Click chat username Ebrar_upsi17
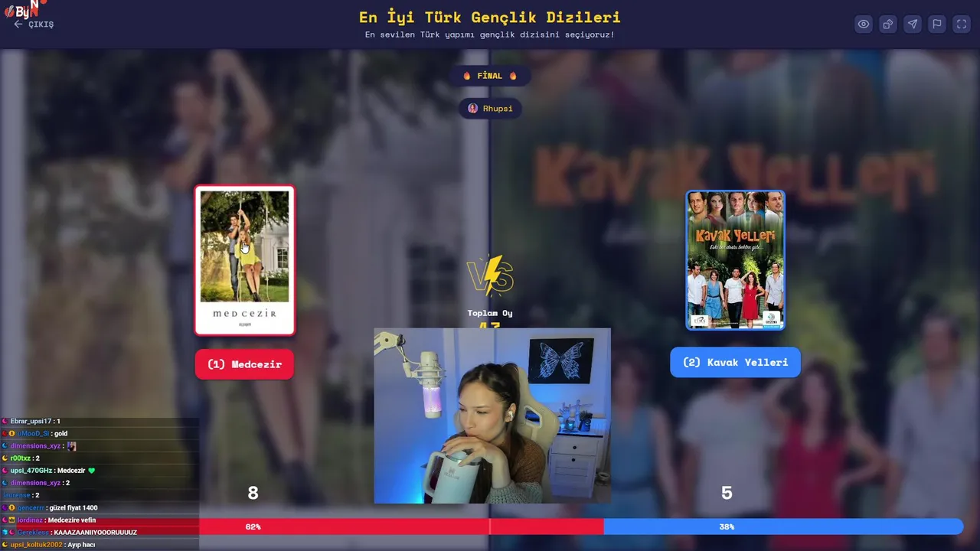The image size is (980, 551). click(x=31, y=421)
